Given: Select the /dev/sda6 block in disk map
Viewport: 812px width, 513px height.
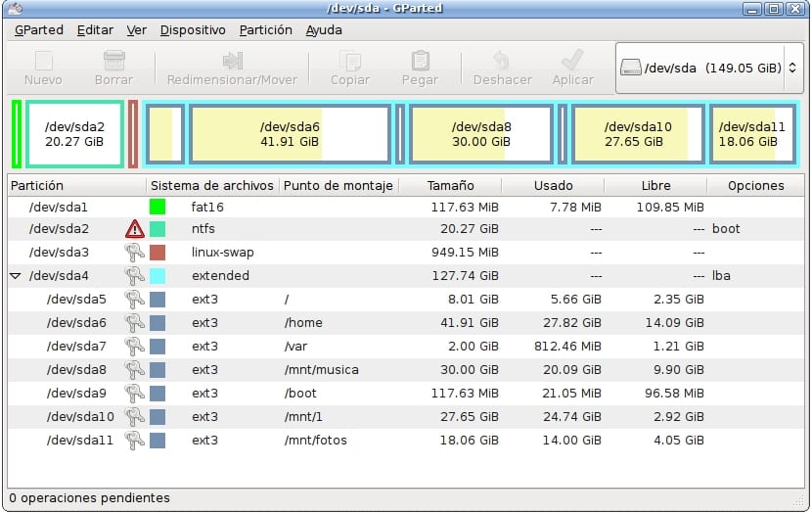Looking at the screenshot, I should click(290, 134).
